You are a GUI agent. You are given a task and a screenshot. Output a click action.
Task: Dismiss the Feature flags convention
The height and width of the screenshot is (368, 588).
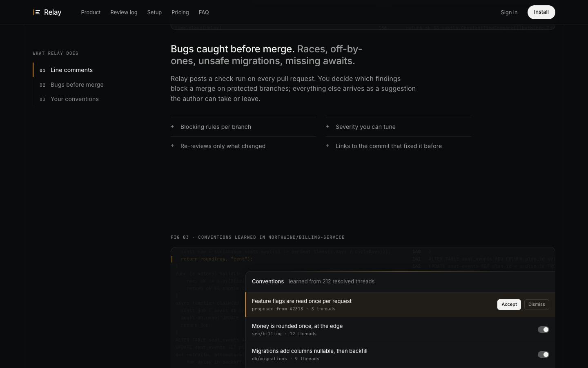pyautogui.click(x=537, y=305)
